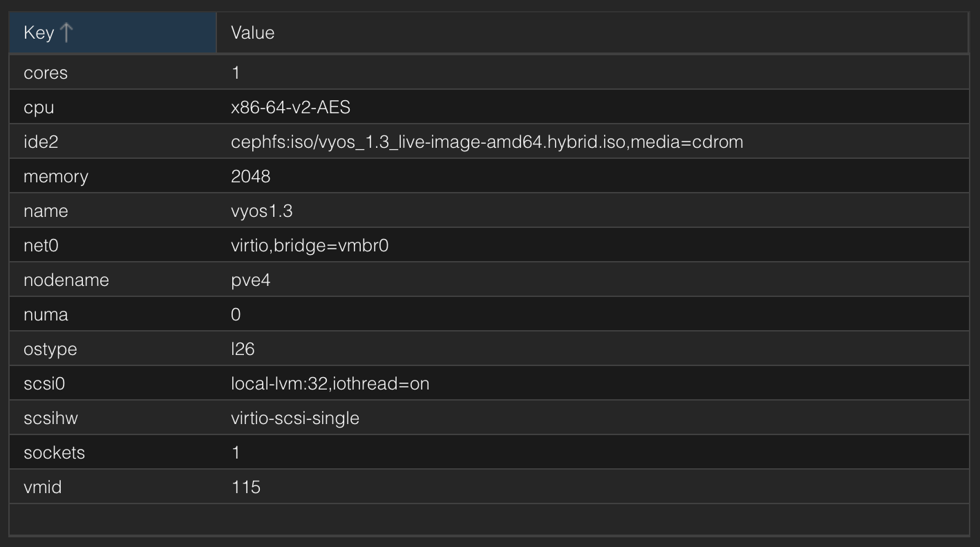The height and width of the screenshot is (547, 980).
Task: Click the virtio,bridge=vmbr0 value
Action: [310, 245]
